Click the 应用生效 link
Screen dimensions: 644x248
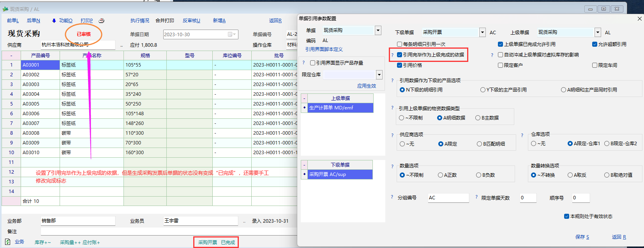(367, 86)
